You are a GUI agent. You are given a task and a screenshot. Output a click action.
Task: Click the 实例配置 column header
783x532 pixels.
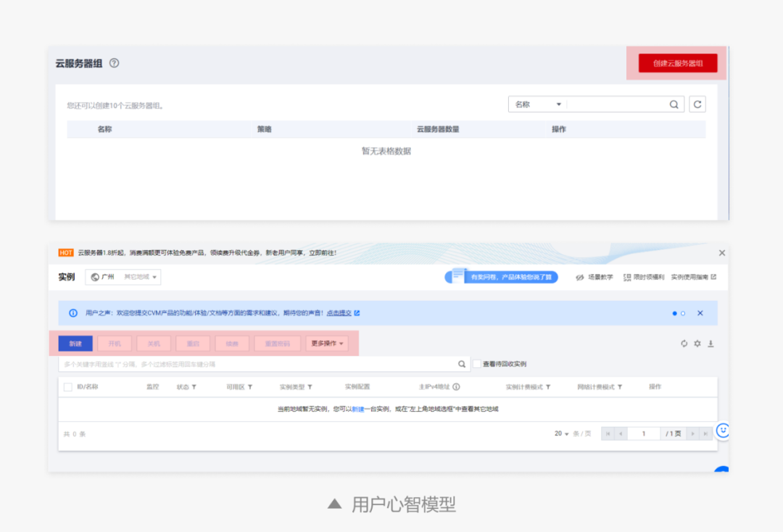tap(357, 387)
